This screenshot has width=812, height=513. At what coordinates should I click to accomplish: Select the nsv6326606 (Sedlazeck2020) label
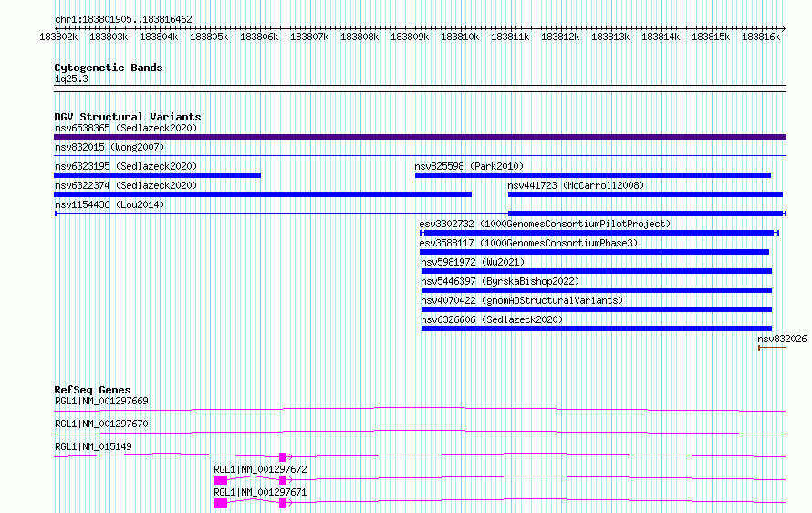pyautogui.click(x=492, y=319)
